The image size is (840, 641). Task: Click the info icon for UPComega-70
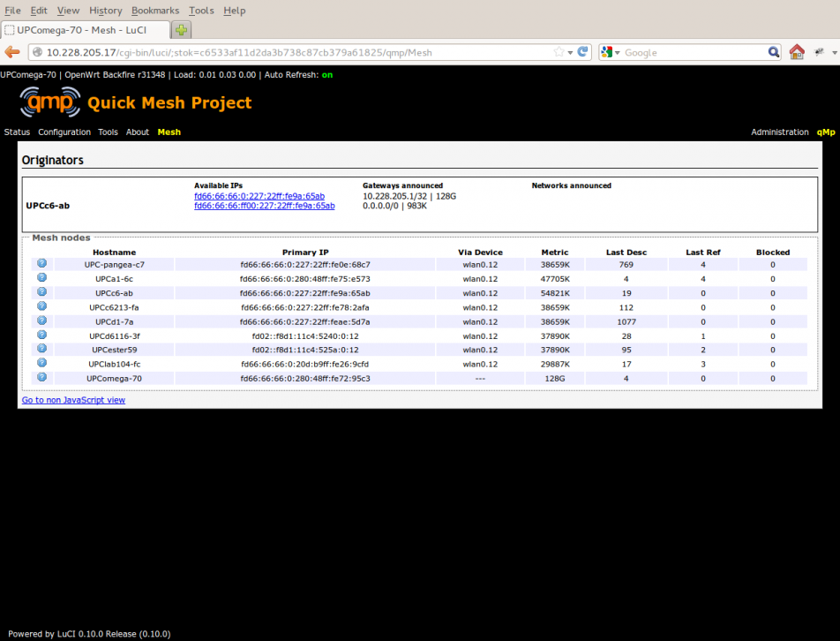(x=41, y=377)
